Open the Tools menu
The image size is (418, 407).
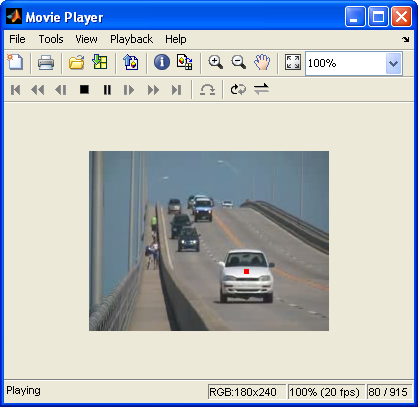51,39
